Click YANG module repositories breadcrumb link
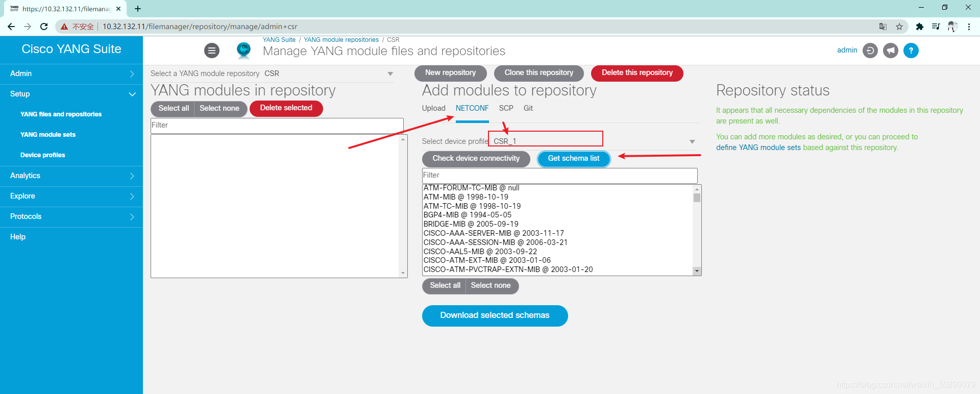This screenshot has height=394, width=980. (x=341, y=40)
